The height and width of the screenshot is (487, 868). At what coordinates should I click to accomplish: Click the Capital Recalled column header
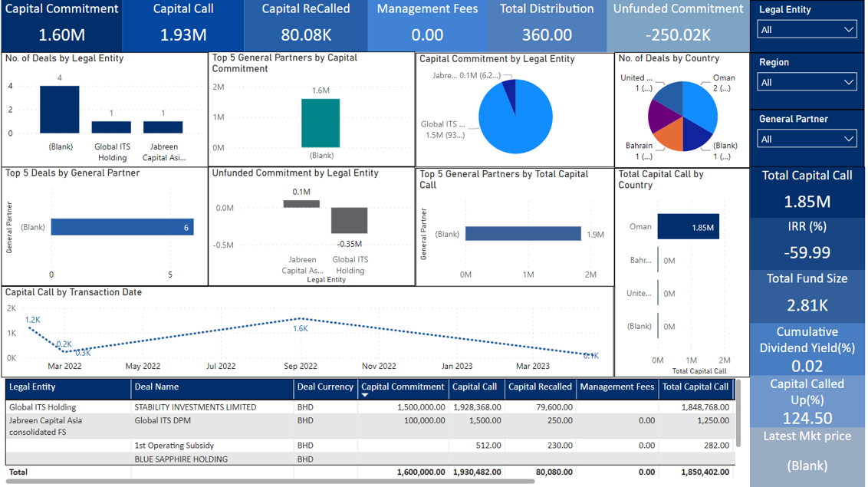pyautogui.click(x=540, y=387)
